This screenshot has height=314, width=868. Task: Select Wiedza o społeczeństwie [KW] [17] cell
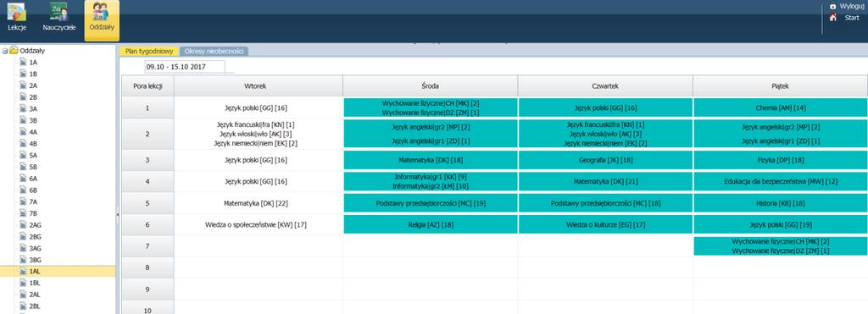pyautogui.click(x=258, y=225)
